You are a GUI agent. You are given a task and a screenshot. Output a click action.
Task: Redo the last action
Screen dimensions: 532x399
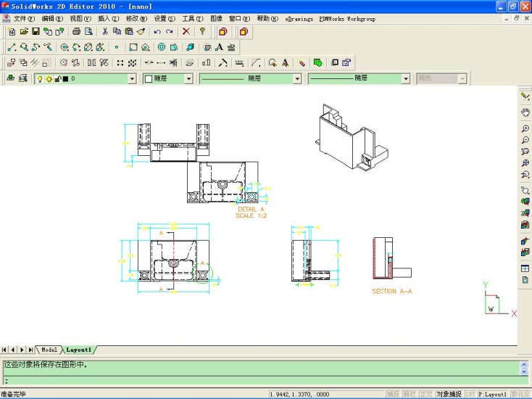(170, 32)
